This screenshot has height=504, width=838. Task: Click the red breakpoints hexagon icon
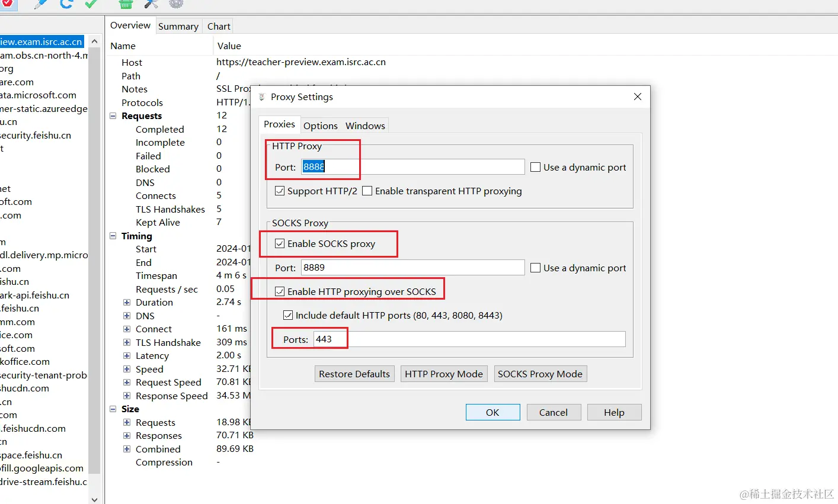click(7, 3)
